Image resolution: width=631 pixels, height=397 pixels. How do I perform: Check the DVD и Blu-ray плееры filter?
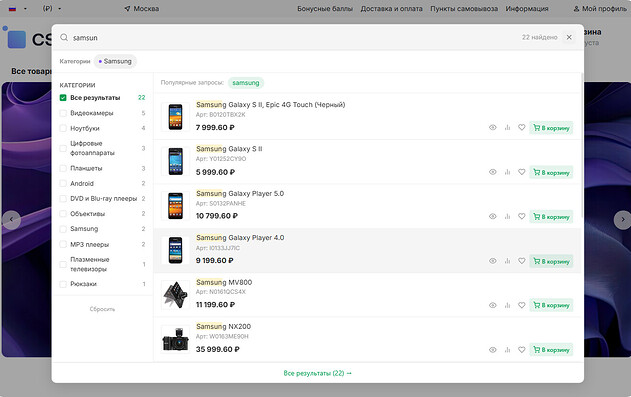63,199
